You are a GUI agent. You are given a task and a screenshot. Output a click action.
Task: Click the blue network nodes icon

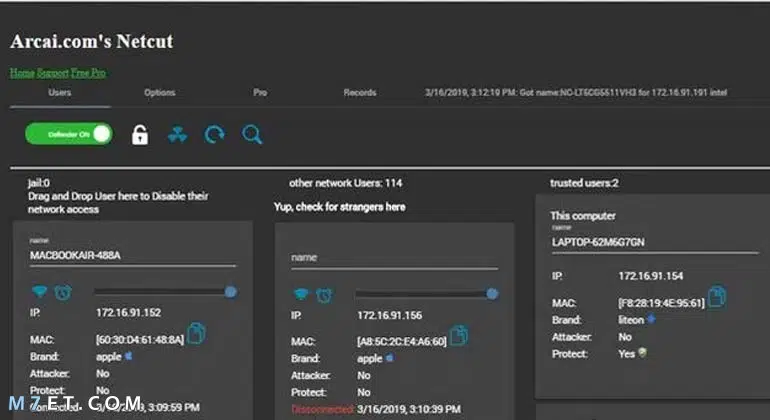click(177, 135)
